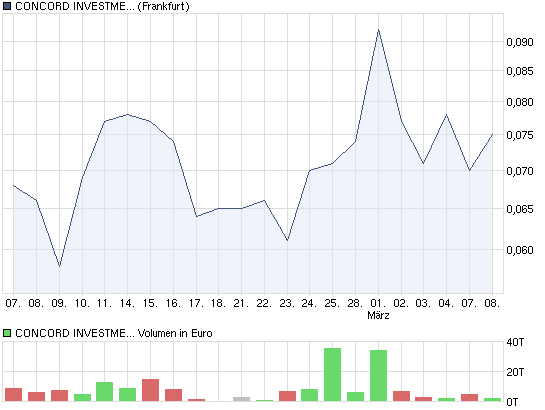Click the 03. date label
Viewport: 545px width, 410px height.
coord(423,303)
